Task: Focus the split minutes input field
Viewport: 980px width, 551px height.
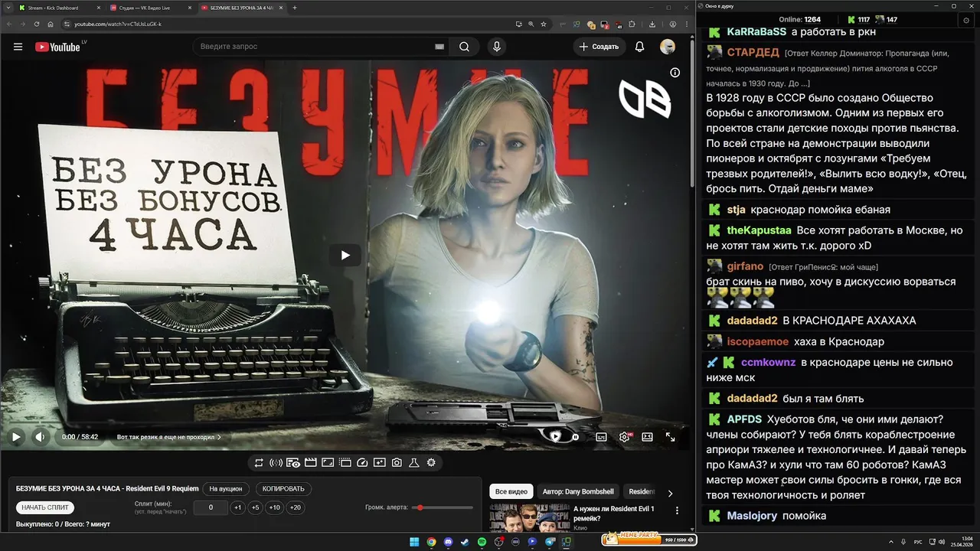Action: pyautogui.click(x=211, y=507)
